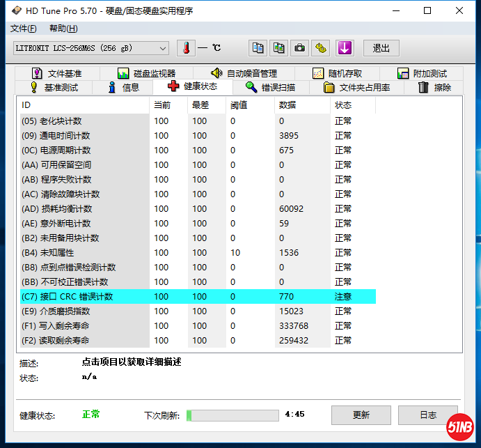
Task: Open the 自动噪音管理 tab
Action: (244, 73)
